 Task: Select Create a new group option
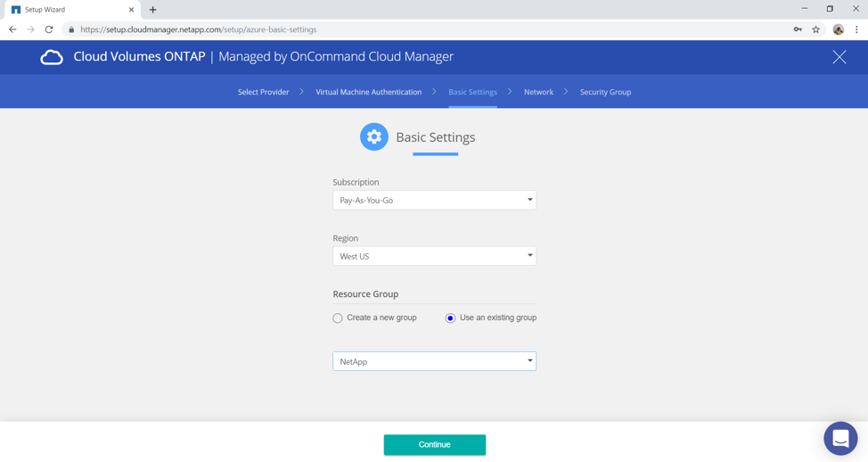338,318
